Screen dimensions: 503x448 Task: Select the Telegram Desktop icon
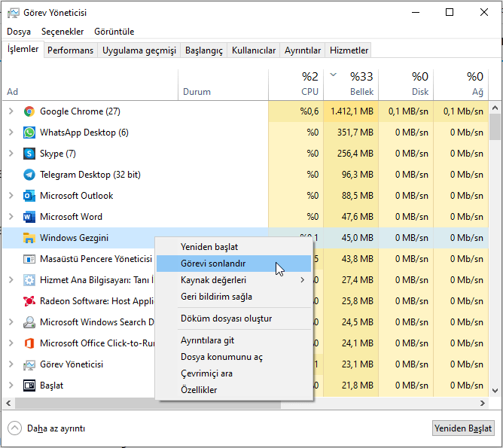29,175
